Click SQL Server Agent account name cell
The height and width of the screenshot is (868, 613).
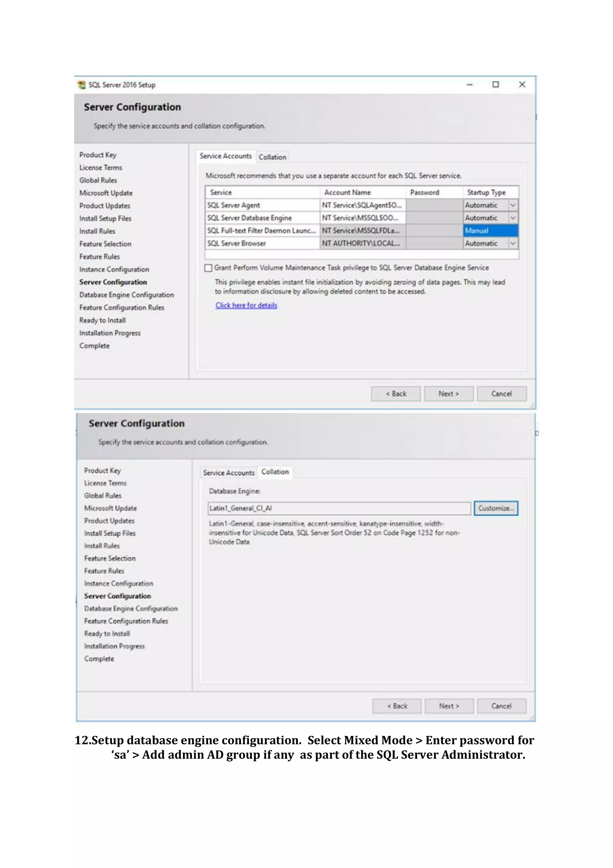[362, 205]
